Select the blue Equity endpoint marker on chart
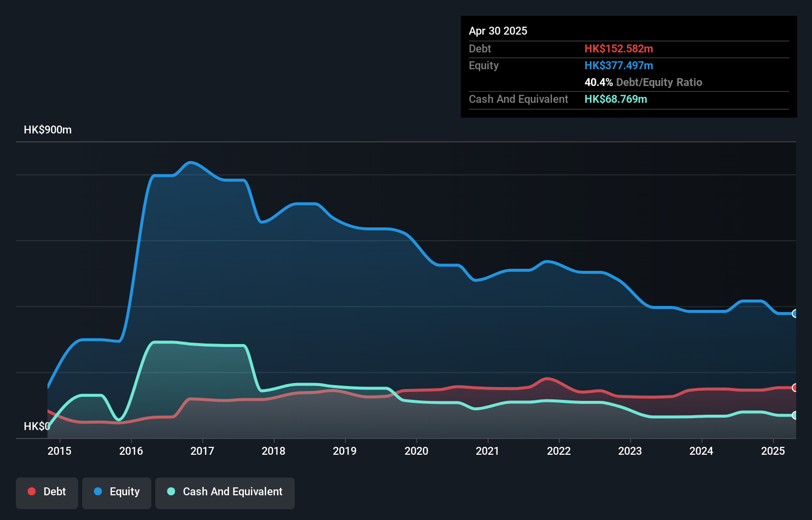 pyautogui.click(x=795, y=313)
